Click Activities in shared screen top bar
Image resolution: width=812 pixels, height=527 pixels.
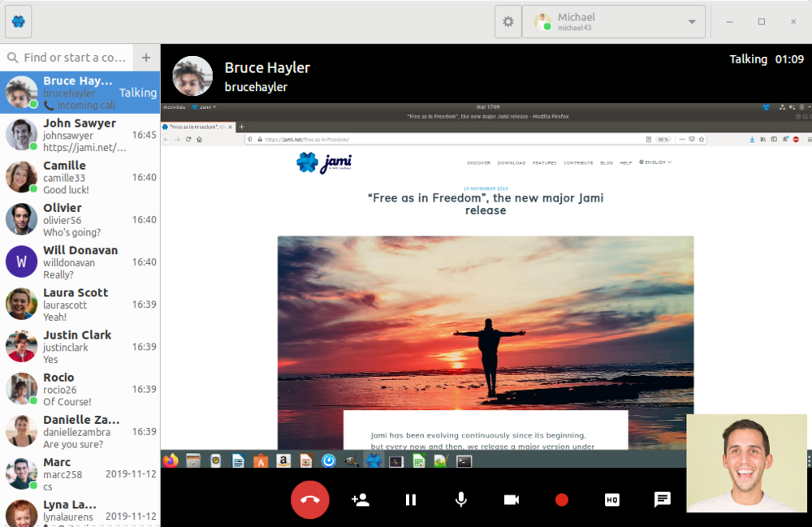click(175, 107)
